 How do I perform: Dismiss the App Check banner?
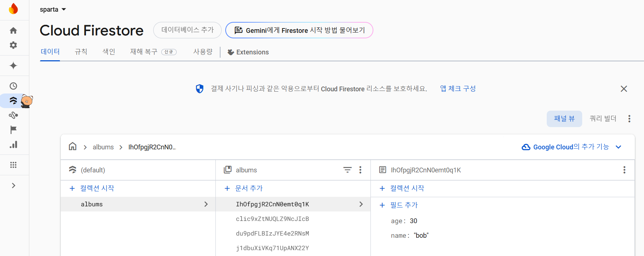(624, 89)
